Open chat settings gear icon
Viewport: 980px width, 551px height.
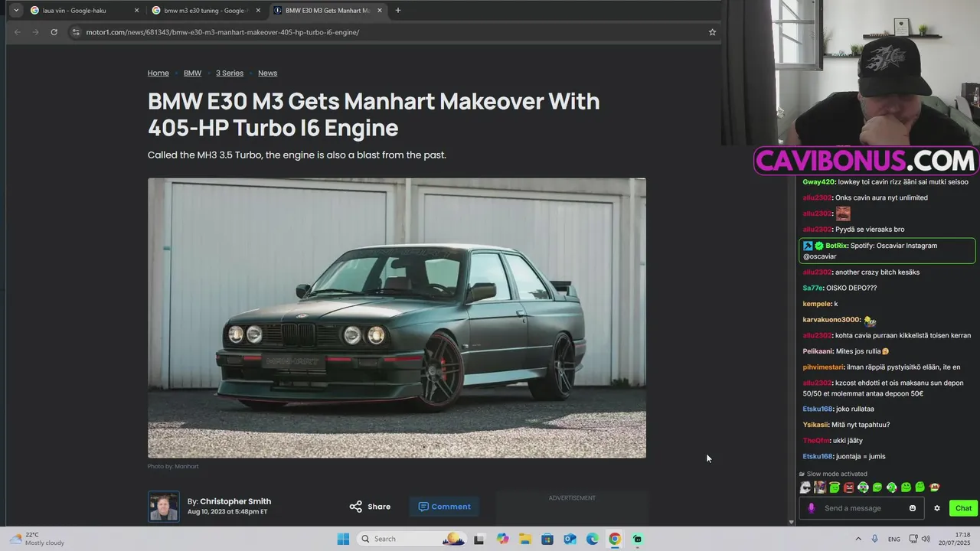(936, 508)
